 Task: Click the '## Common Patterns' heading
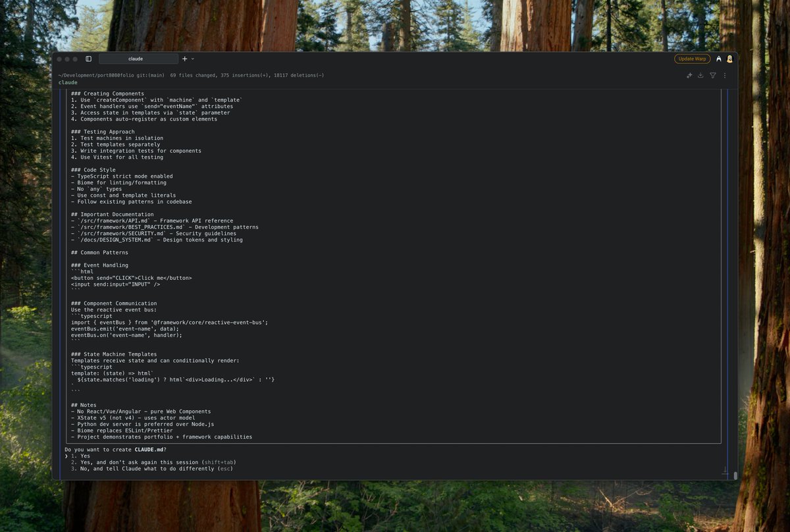pos(99,253)
